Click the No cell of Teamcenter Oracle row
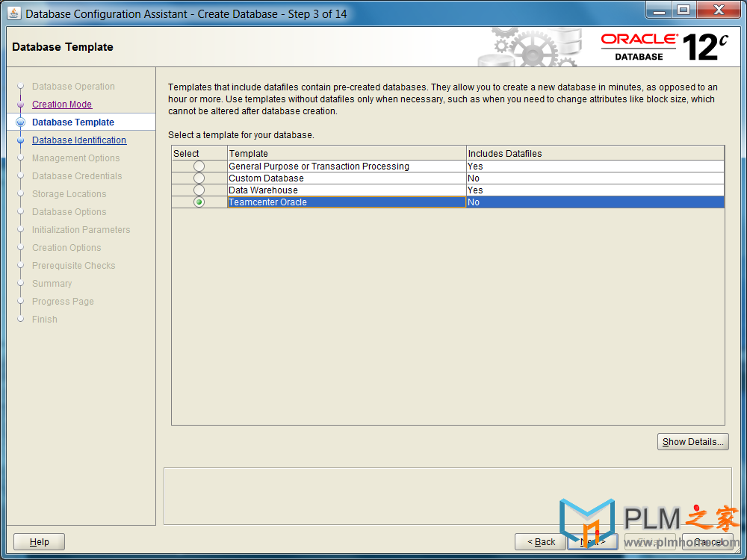Screen dimensions: 747x560 coord(595,202)
